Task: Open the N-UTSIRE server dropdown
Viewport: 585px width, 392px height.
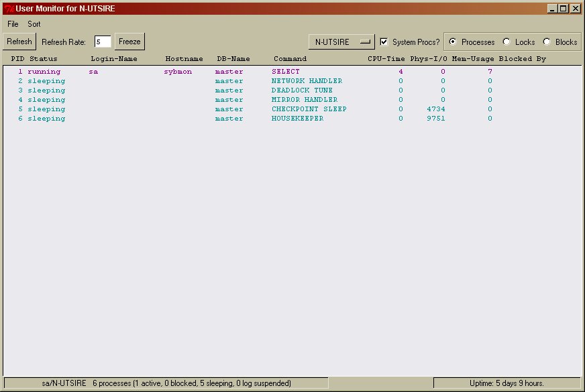Action: pyautogui.click(x=341, y=42)
